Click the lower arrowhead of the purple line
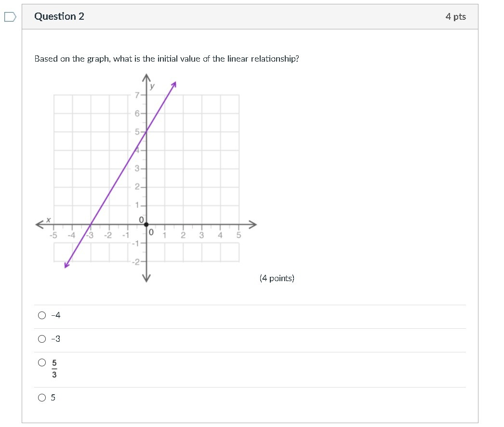The height and width of the screenshot is (427, 504). tap(66, 265)
